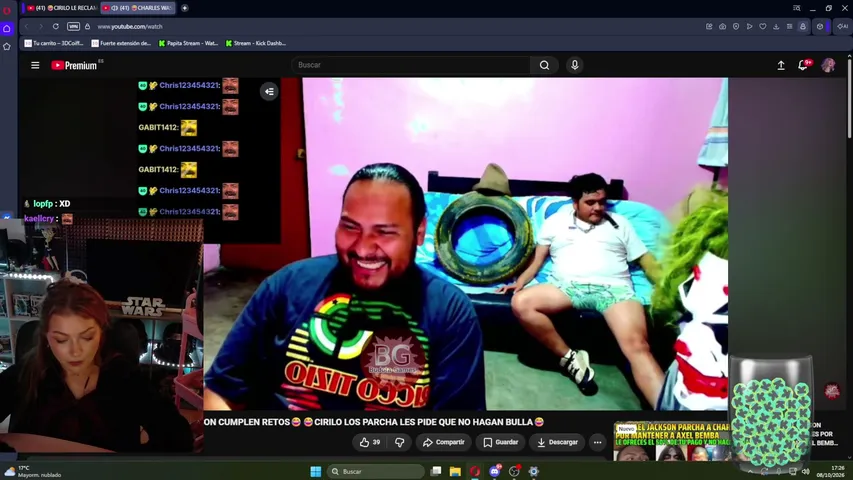
Task: Open Opera sidebar bookmarks star icon
Action: coord(7,47)
